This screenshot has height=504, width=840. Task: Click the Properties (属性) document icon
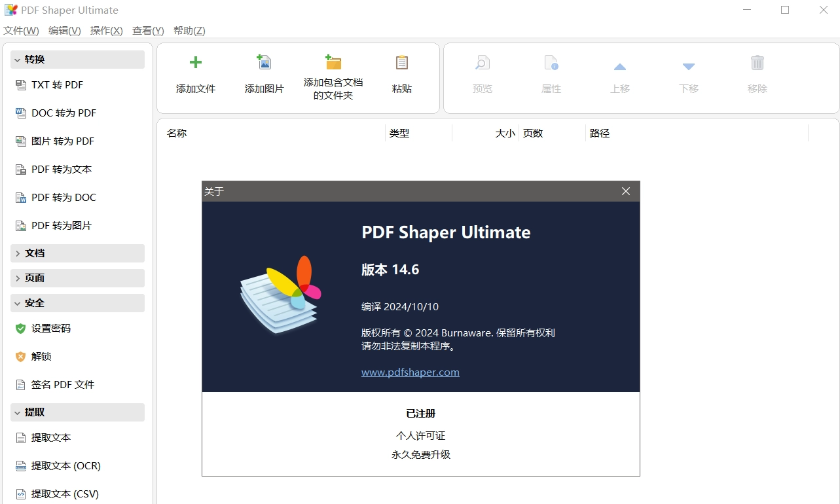coord(551,63)
